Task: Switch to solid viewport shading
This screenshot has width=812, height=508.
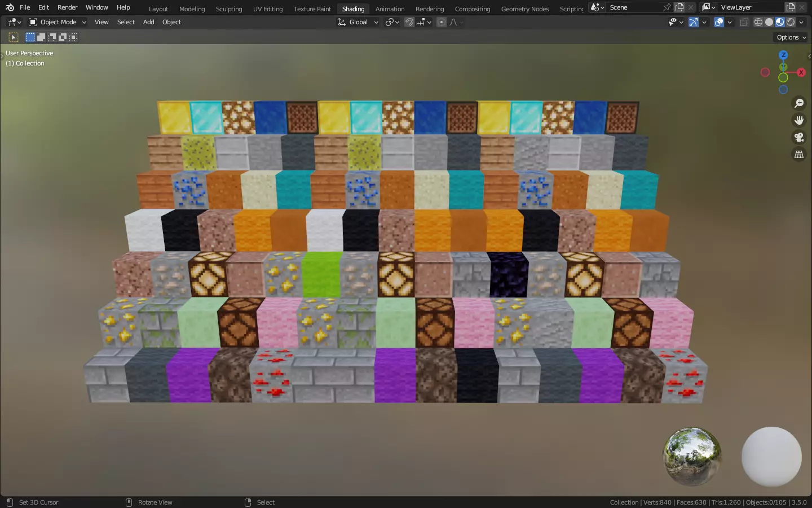Action: tap(769, 22)
